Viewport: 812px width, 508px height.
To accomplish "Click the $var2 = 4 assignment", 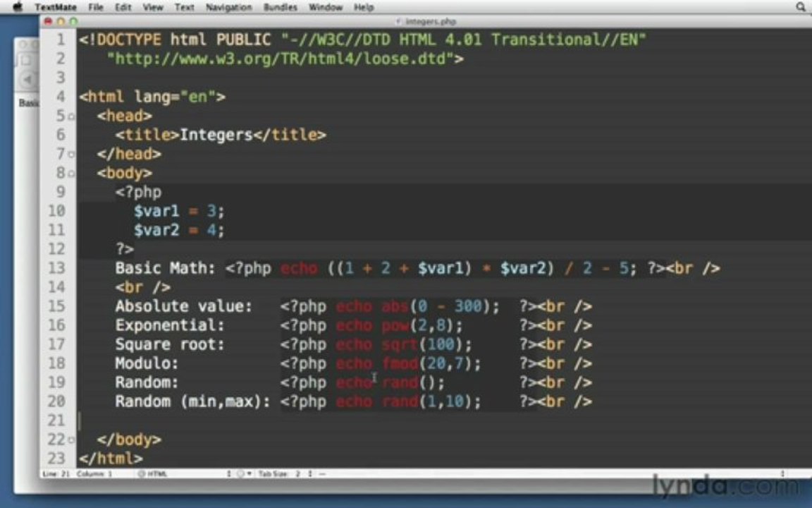I will pyautogui.click(x=179, y=231).
